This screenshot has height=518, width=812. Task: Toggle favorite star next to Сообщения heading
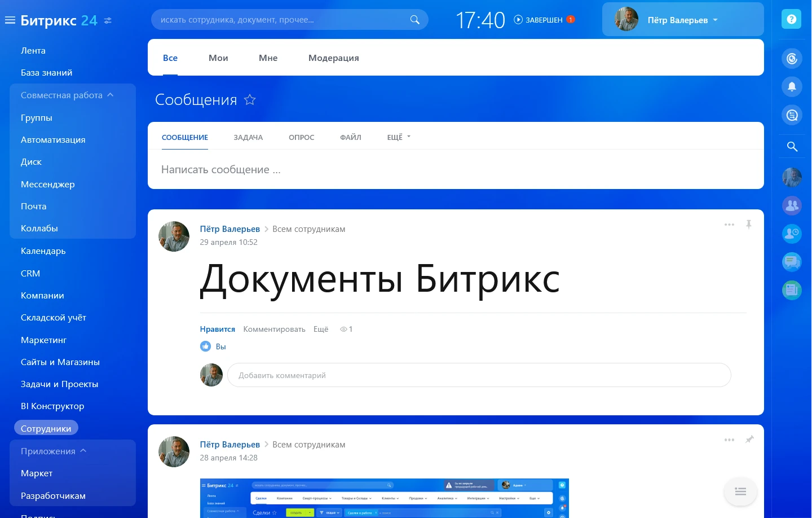click(250, 99)
